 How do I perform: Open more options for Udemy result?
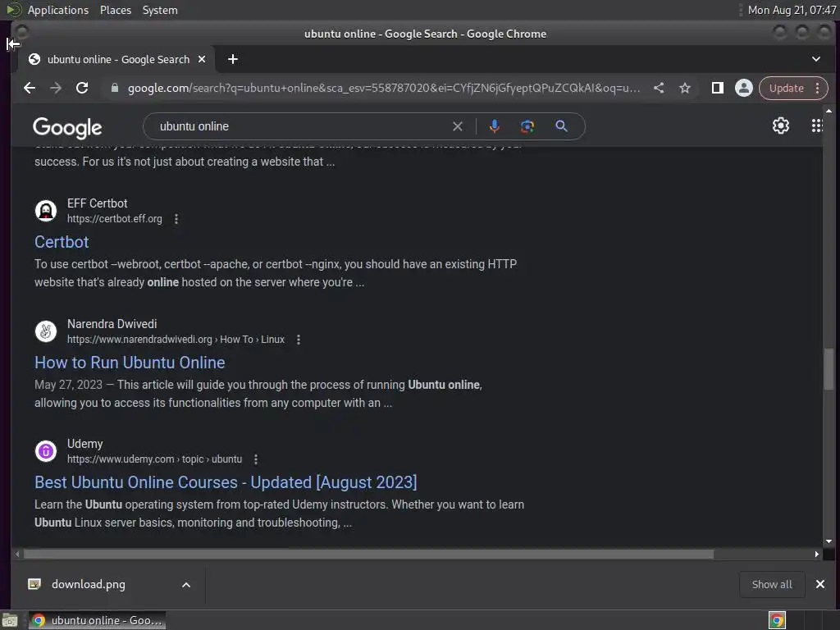256,459
